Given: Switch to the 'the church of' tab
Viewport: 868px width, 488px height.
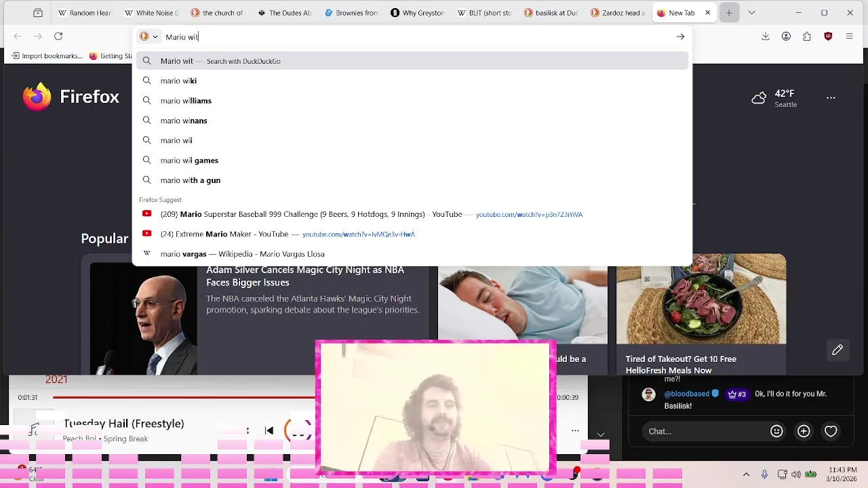Looking at the screenshot, I should click(218, 13).
